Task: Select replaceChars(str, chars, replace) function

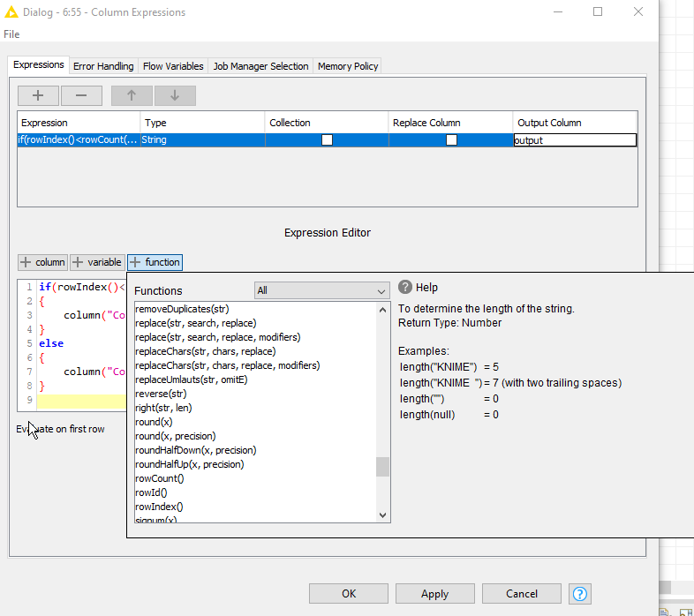Action: 255,351
